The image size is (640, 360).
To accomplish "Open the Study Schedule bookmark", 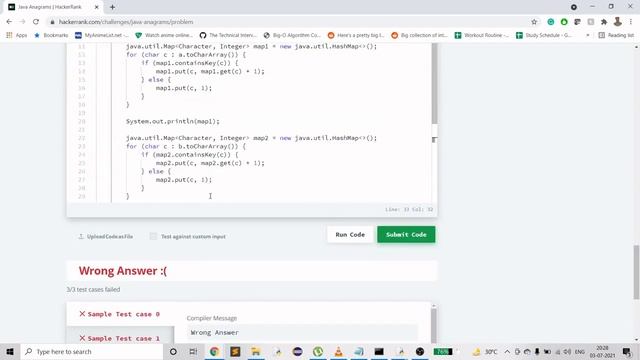I will tap(544, 36).
